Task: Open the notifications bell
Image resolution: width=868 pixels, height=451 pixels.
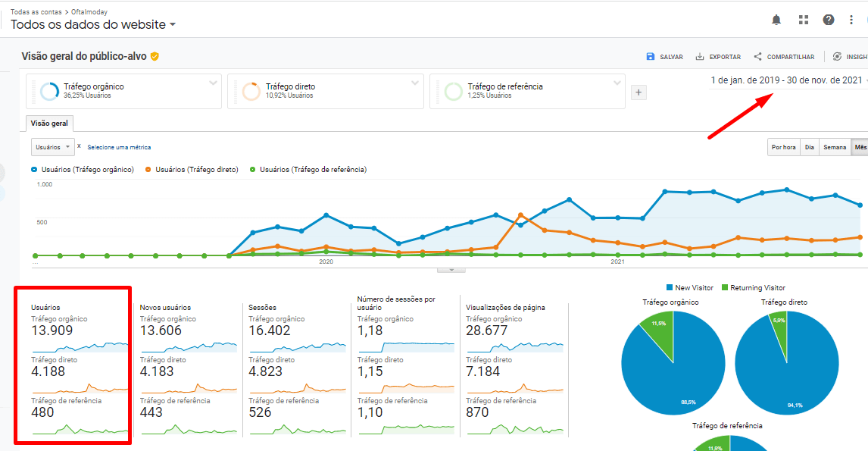Action: point(776,20)
